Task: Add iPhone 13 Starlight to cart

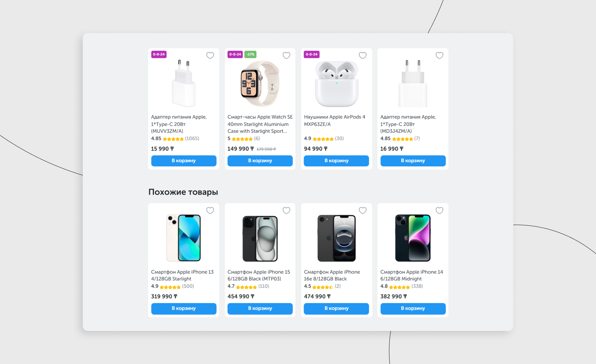Action: (x=184, y=308)
